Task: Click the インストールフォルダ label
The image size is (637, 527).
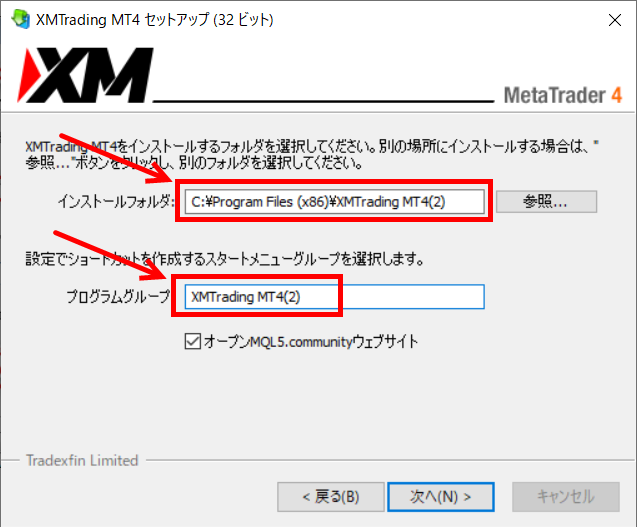Action: [x=116, y=201]
